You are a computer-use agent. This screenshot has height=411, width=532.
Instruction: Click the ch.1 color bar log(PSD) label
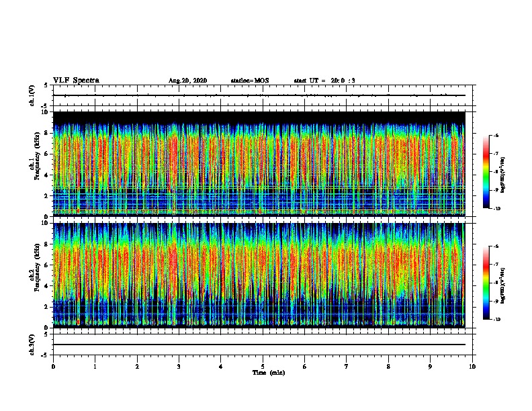(x=502, y=175)
